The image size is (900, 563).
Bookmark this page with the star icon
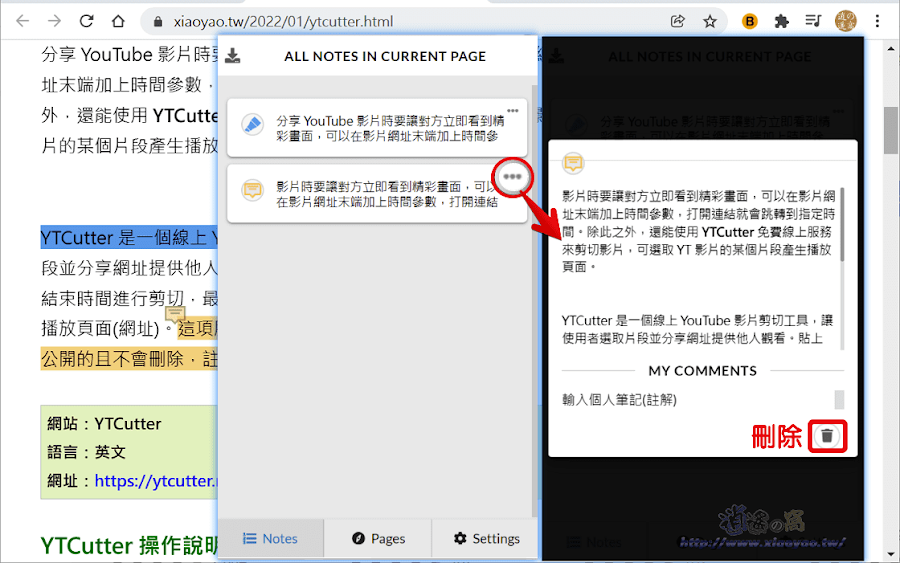pos(710,21)
